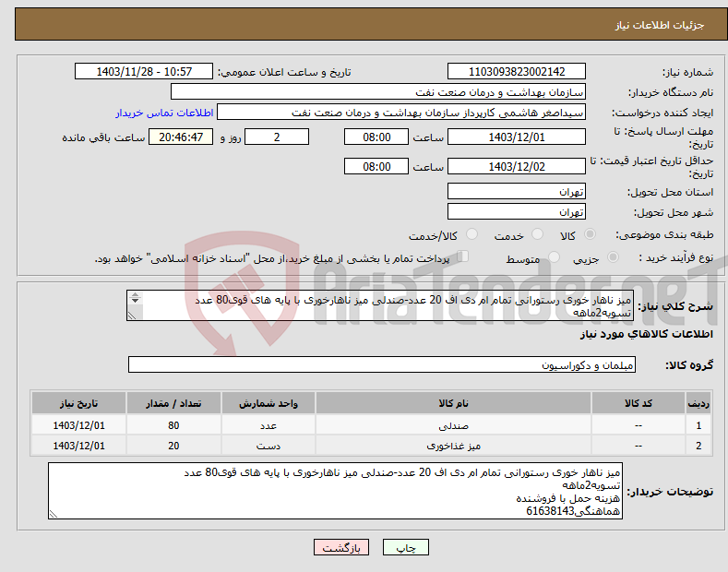Screen dimensions: 728x572
Task: Click the response deadline time 08:00 field
Action: (x=376, y=137)
